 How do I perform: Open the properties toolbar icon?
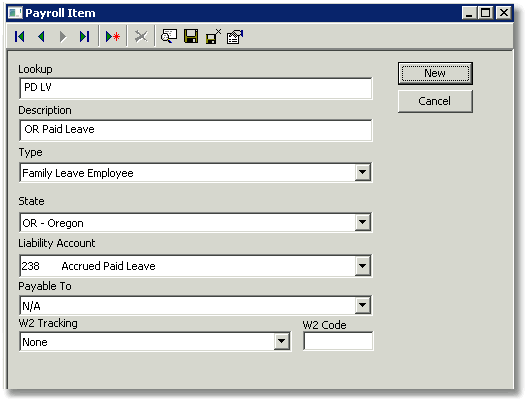pos(235,36)
